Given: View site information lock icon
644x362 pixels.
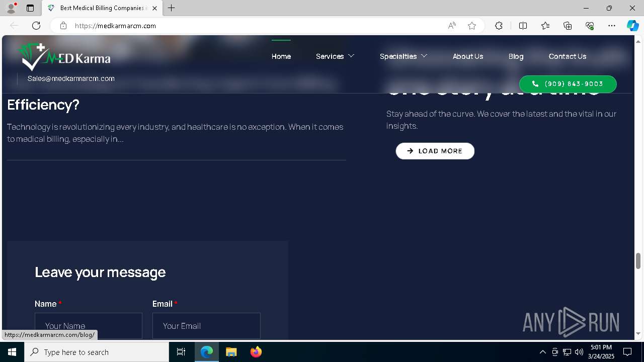Looking at the screenshot, I should click(x=63, y=26).
